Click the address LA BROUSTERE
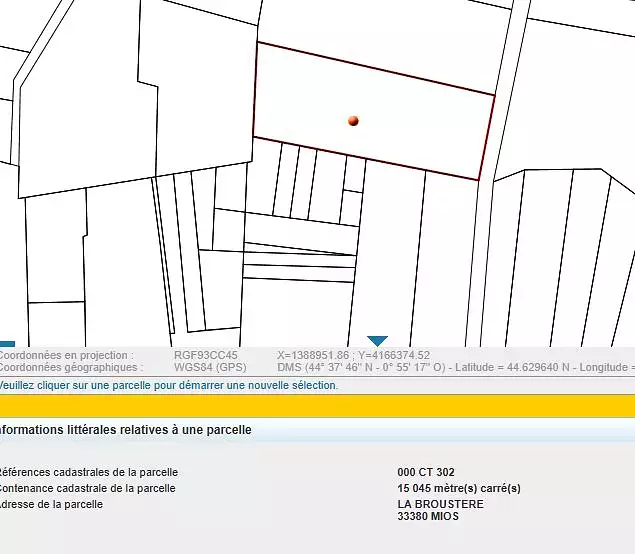The image size is (635, 554). point(440,504)
